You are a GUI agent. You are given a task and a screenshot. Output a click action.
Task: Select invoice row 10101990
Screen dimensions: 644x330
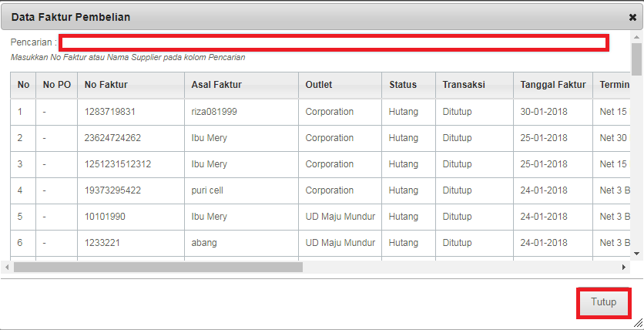pos(320,217)
